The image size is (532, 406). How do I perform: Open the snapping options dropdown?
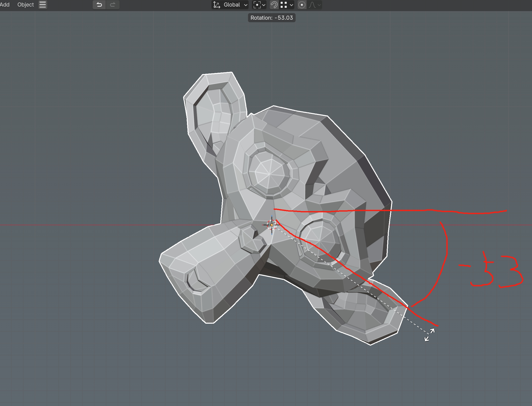pyautogui.click(x=287, y=5)
